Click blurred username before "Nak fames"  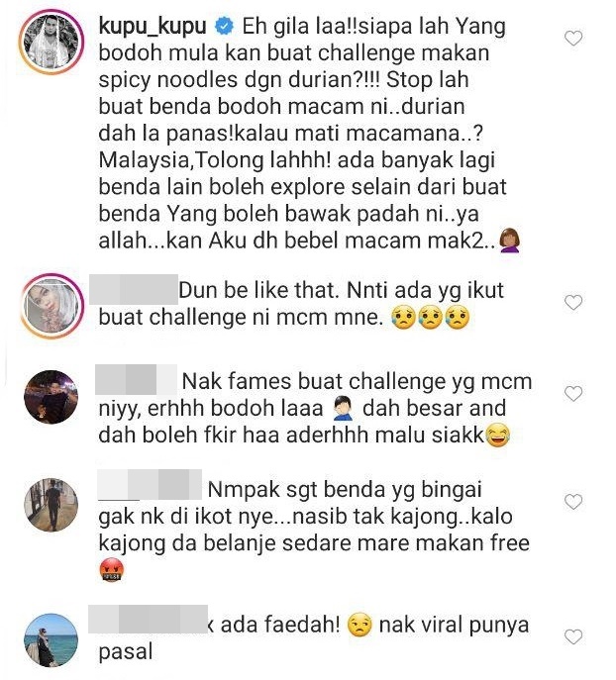pos(137,380)
